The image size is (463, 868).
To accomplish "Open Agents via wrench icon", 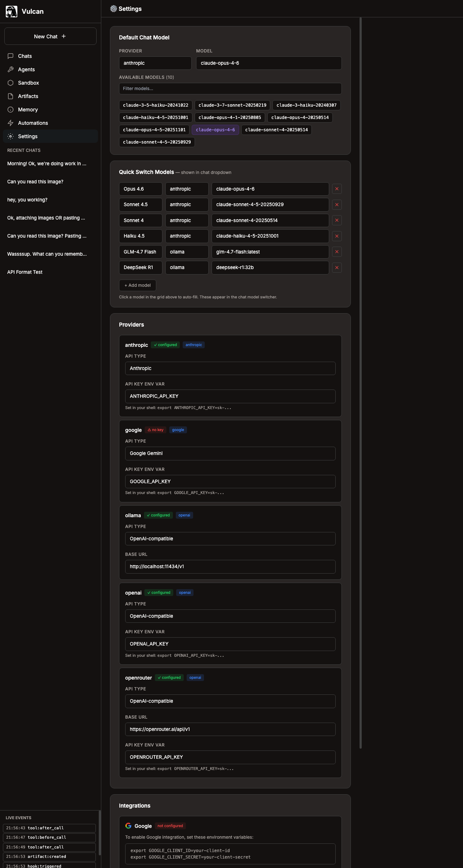I will (x=10, y=69).
